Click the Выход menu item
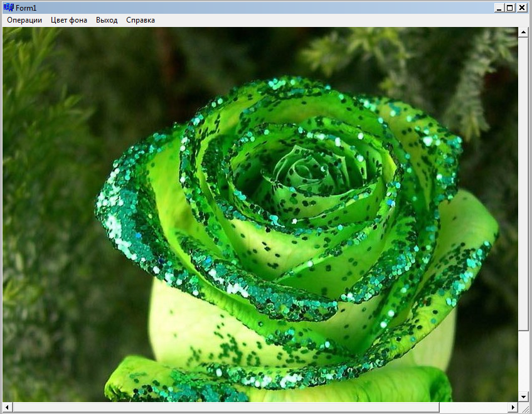This screenshot has width=532, height=414. (107, 20)
